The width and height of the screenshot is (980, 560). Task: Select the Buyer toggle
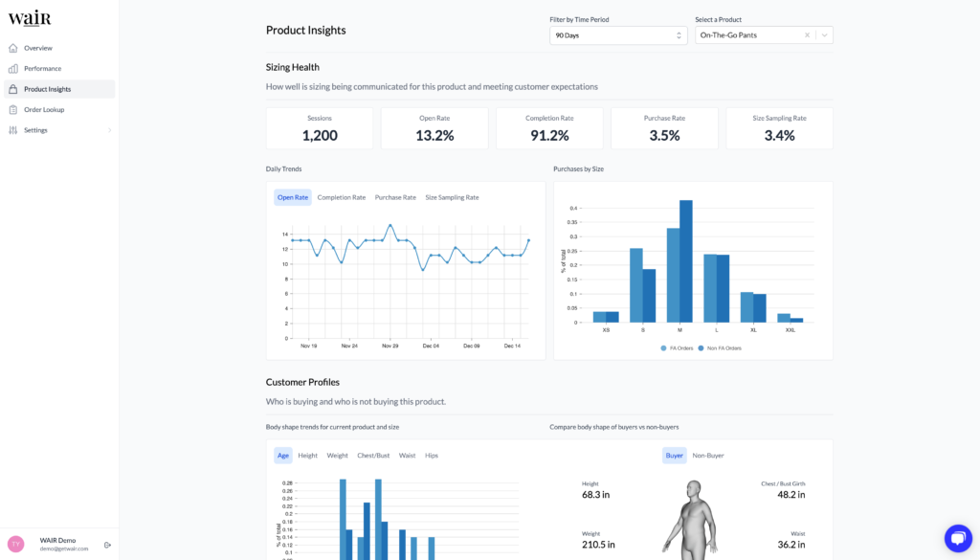tap(675, 456)
